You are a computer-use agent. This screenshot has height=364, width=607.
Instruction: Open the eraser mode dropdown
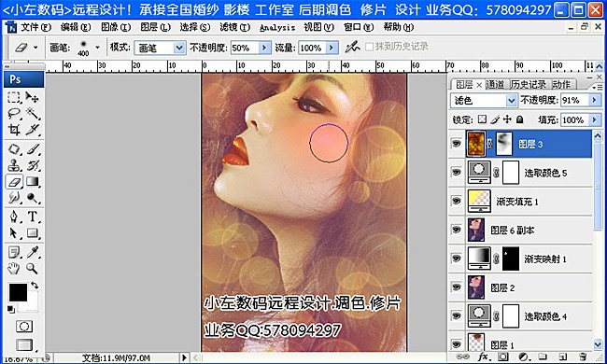point(178,48)
